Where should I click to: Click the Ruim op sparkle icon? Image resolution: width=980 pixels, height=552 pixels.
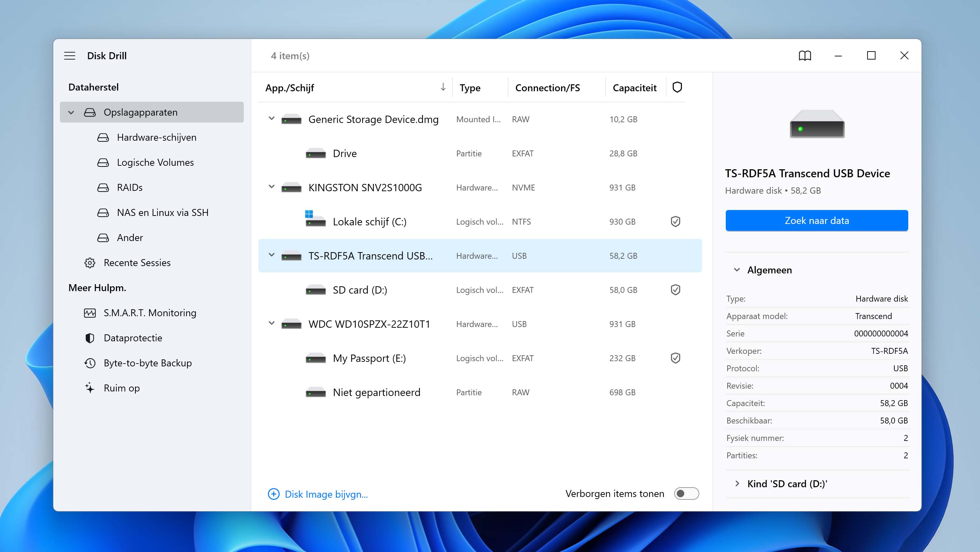[90, 388]
